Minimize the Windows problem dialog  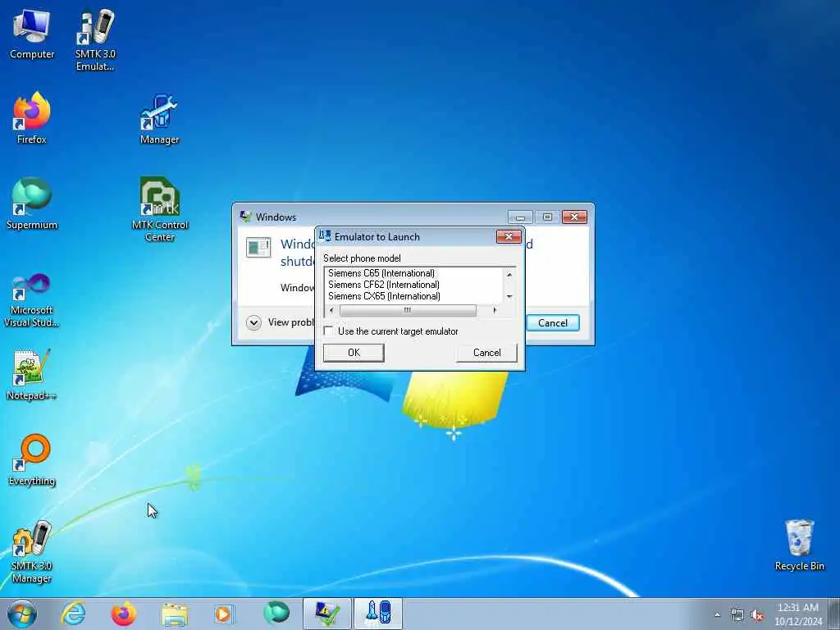click(x=519, y=217)
